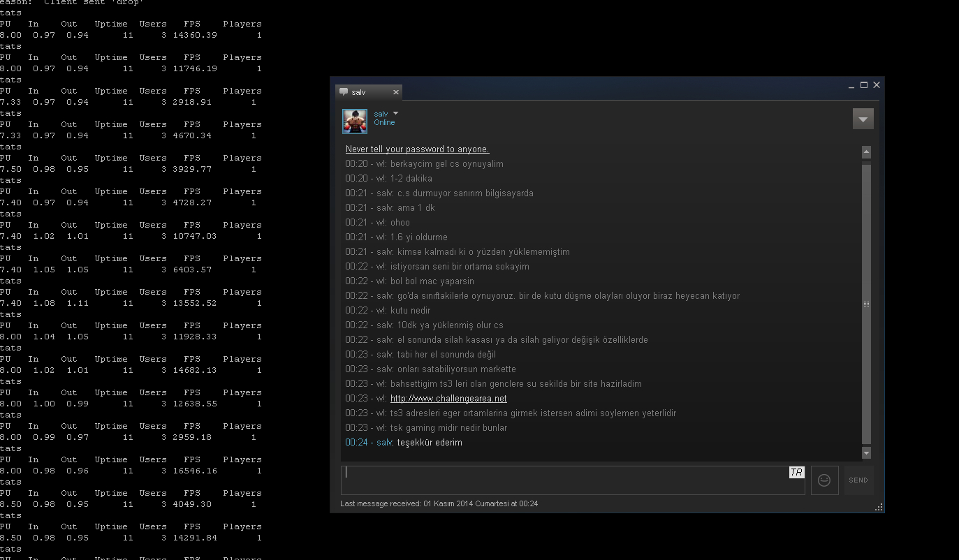Click message 'tsk gaming midir nedir bunlar'
Image resolution: width=959 pixels, height=560 pixels.
(x=449, y=428)
